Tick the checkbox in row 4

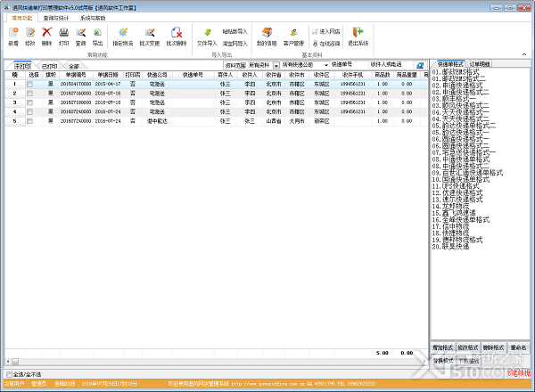click(30, 111)
